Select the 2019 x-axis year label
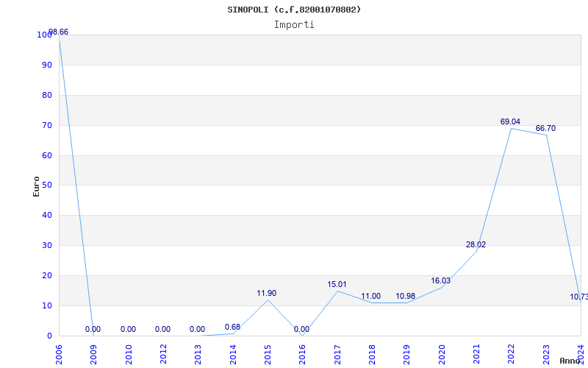 pos(407,355)
